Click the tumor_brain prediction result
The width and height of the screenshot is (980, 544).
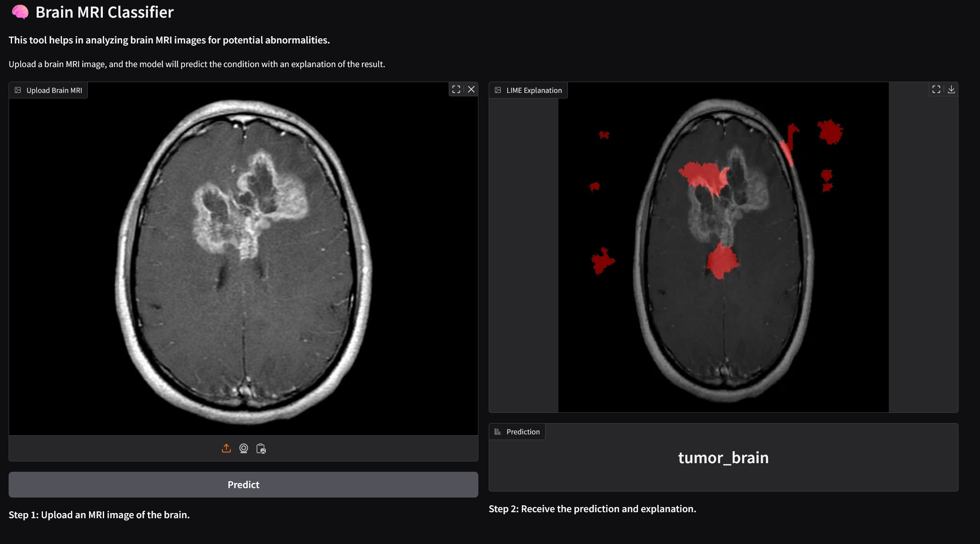[x=723, y=458]
